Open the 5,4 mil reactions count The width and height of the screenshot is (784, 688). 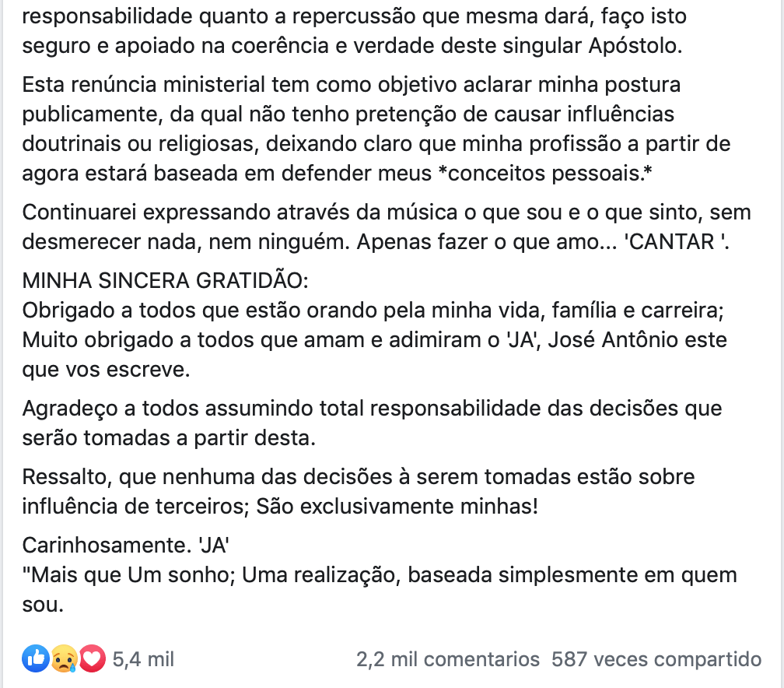click(143, 659)
